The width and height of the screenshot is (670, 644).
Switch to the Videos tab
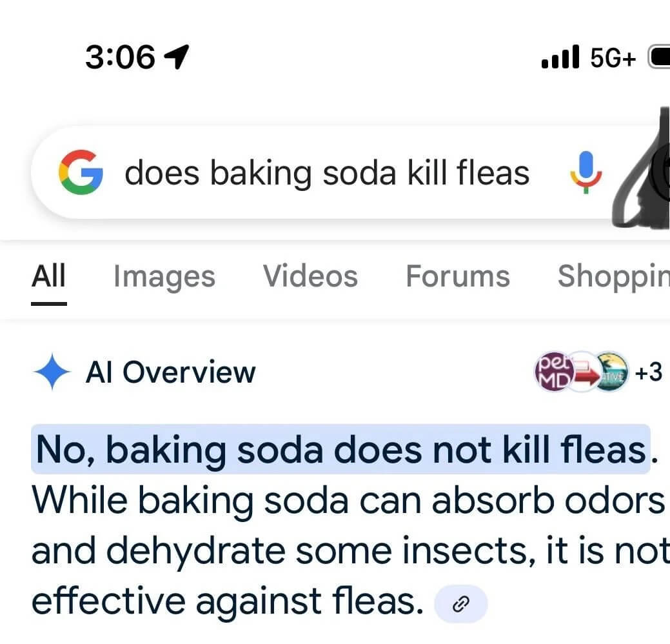pos(310,276)
